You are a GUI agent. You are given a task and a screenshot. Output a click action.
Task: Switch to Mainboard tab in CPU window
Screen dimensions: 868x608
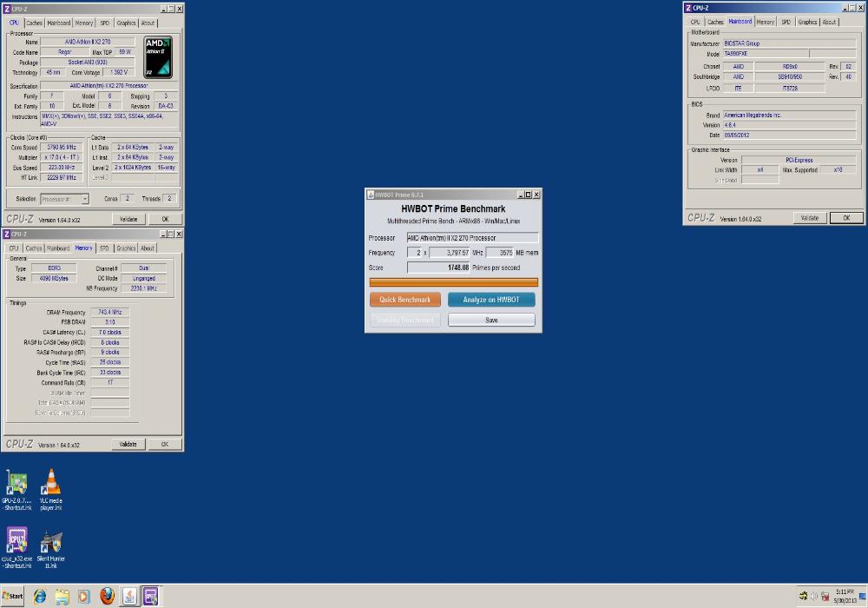(59, 23)
